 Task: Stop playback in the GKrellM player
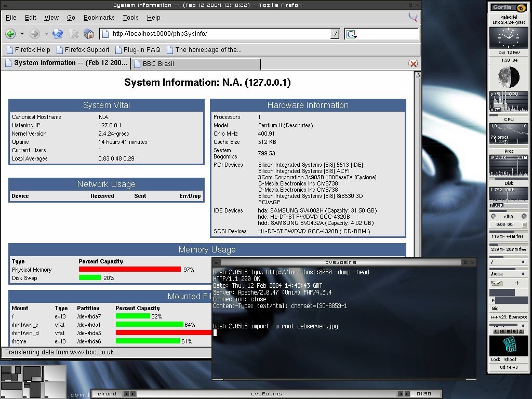coord(508,331)
